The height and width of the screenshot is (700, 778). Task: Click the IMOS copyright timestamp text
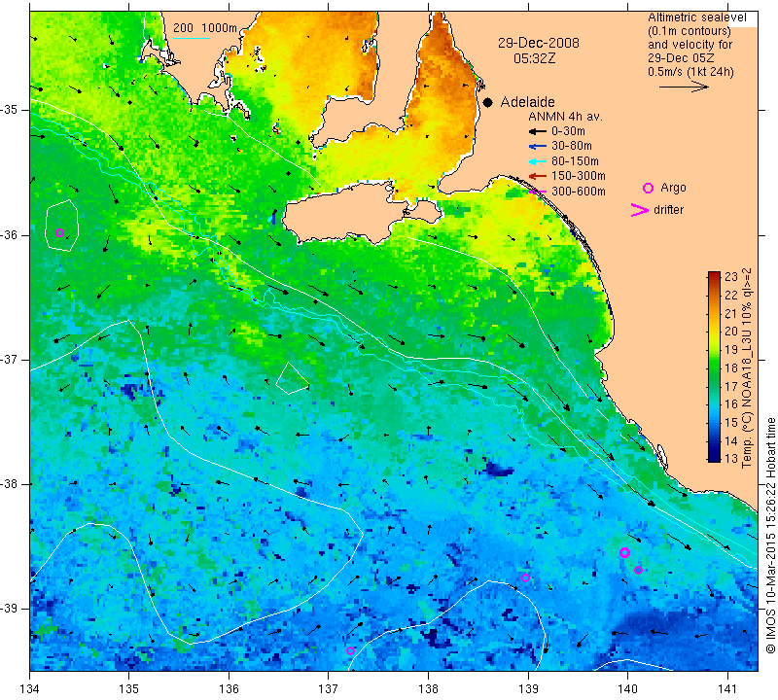click(x=770, y=535)
